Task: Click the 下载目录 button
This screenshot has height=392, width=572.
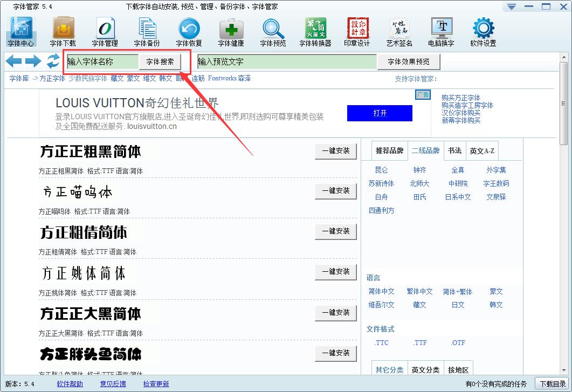Action: (553, 384)
